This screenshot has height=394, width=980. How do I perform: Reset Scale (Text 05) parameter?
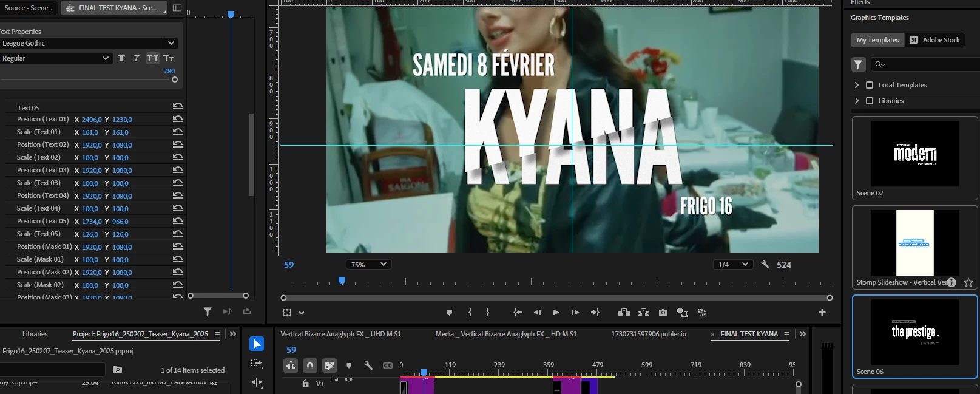(178, 234)
